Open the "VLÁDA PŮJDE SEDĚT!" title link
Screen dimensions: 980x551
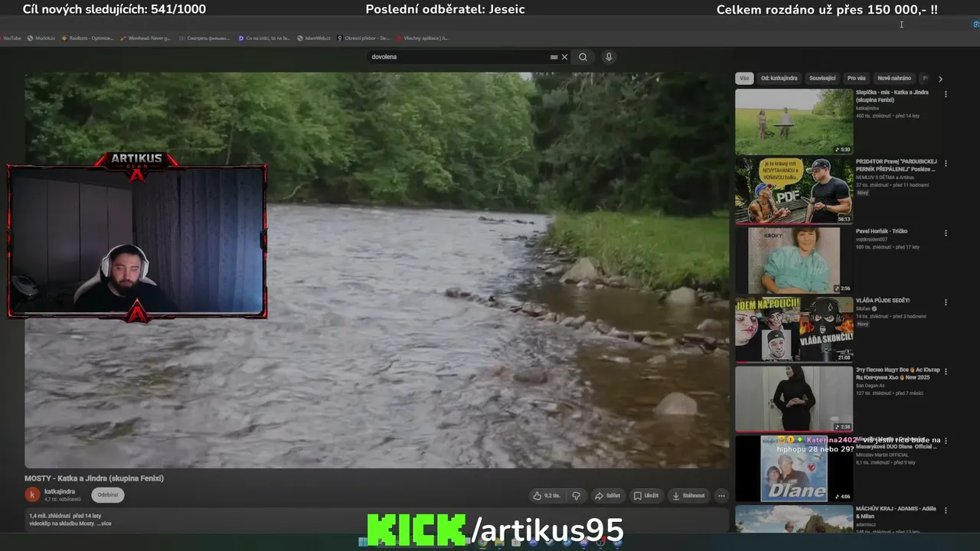click(883, 301)
